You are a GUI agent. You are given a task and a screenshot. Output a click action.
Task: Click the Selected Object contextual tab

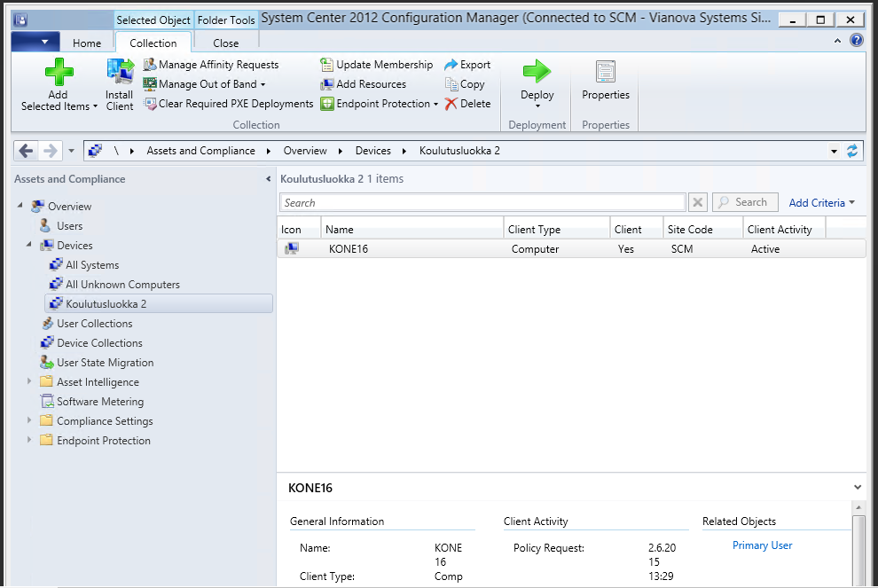pos(153,20)
